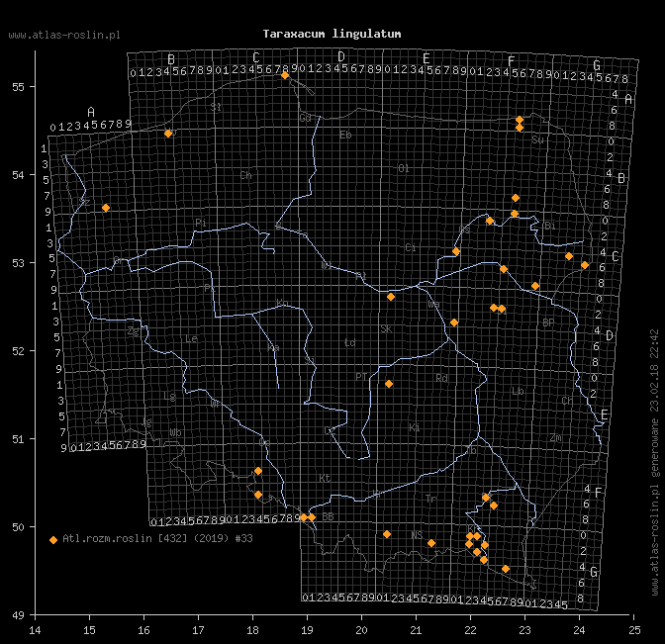Click the latitude axis label 52
This screenshot has width=665, height=644.
click(x=18, y=351)
